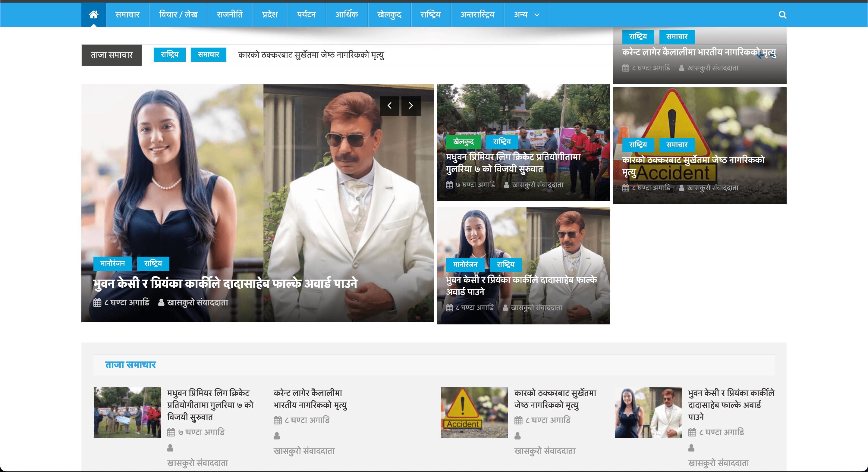Open खासकुरो संवाददाता author on main slider
868x472 pixels.
pos(197,303)
